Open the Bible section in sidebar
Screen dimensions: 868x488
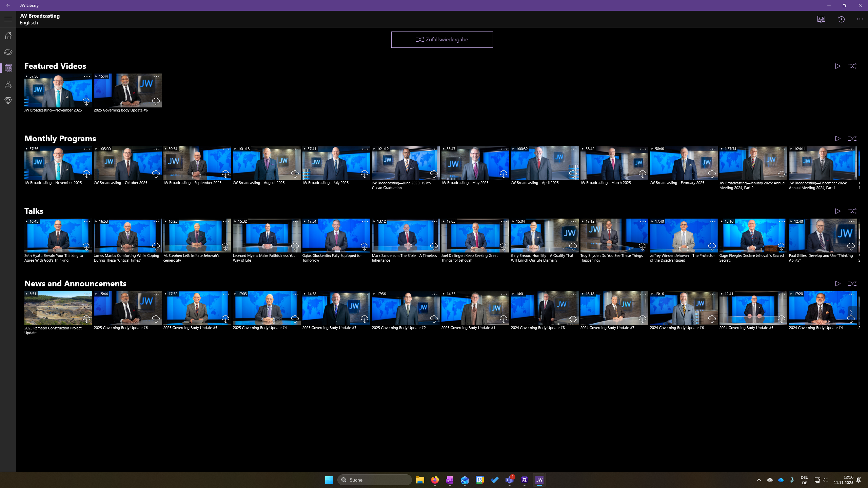click(x=8, y=52)
